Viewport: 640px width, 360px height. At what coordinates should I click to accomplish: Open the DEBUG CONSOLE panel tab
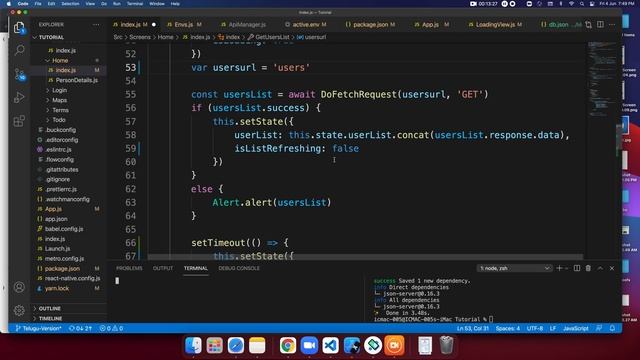pyautogui.click(x=239, y=268)
